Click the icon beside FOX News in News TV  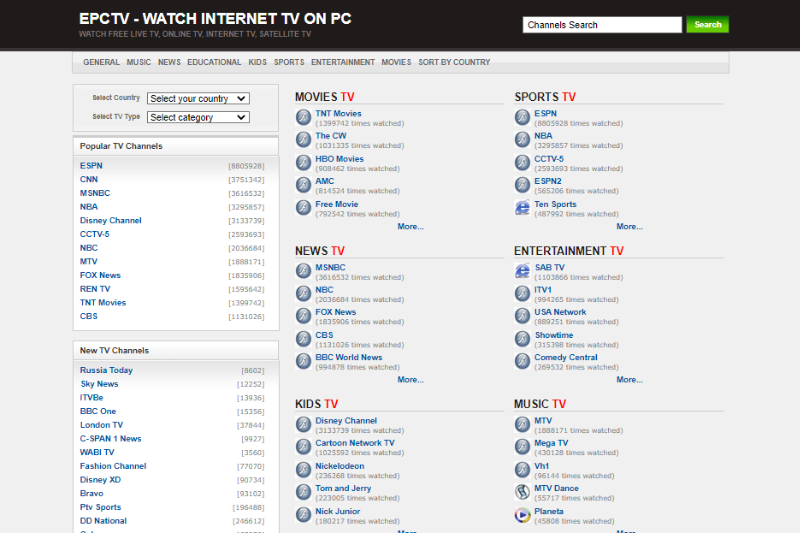304,316
